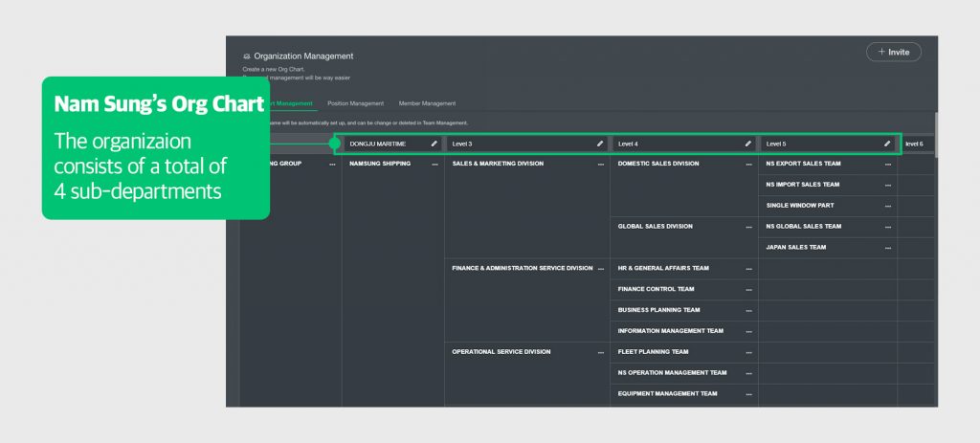The width and height of the screenshot is (980, 443).
Task: Click the pencil icon for Level 3
Action: [x=600, y=144]
